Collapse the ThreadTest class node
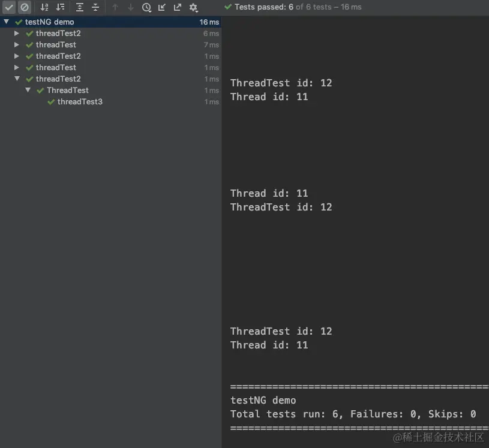The width and height of the screenshot is (489, 448). [28, 90]
